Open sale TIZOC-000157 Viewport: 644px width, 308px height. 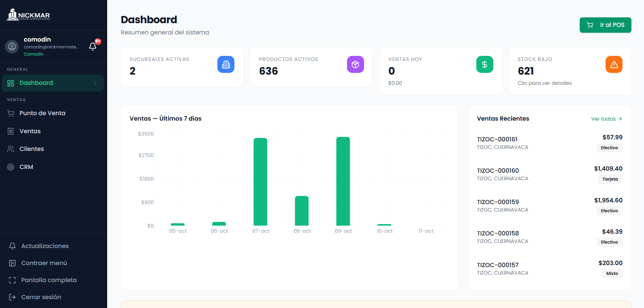pyautogui.click(x=549, y=268)
